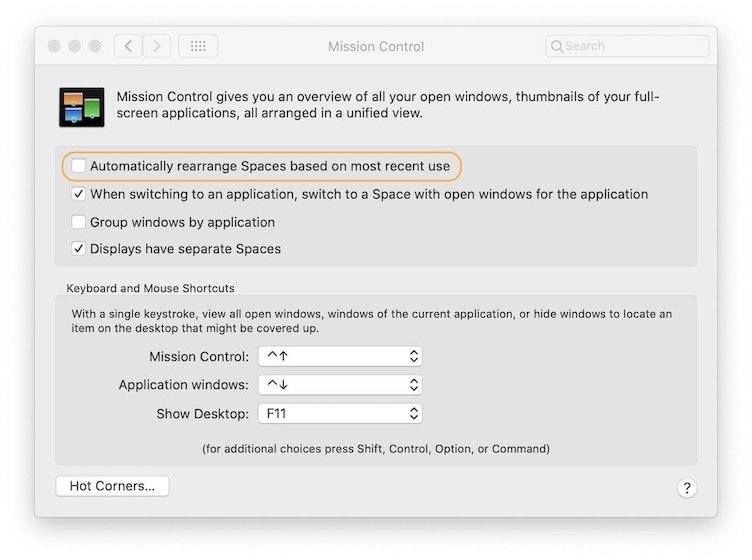Open the Mission Control shortcut dropdown
752x560 pixels.
(x=340, y=356)
